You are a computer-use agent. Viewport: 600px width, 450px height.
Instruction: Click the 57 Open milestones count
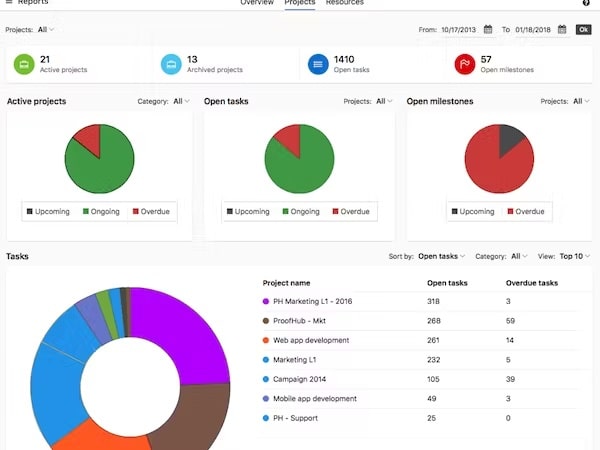point(486,60)
